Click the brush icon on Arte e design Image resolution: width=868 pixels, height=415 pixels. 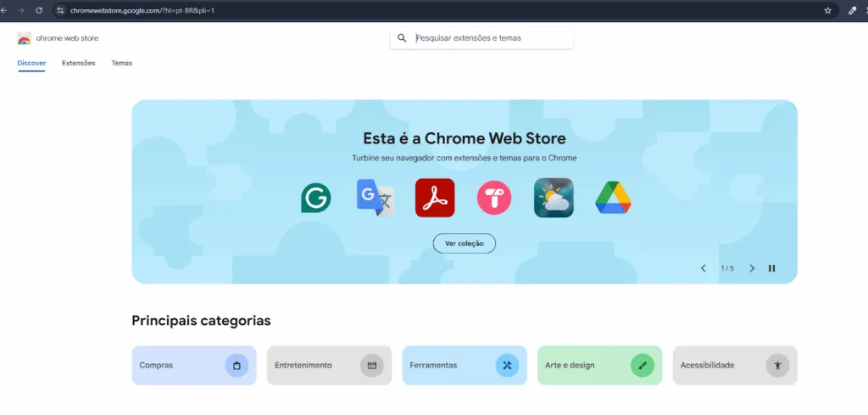point(643,366)
